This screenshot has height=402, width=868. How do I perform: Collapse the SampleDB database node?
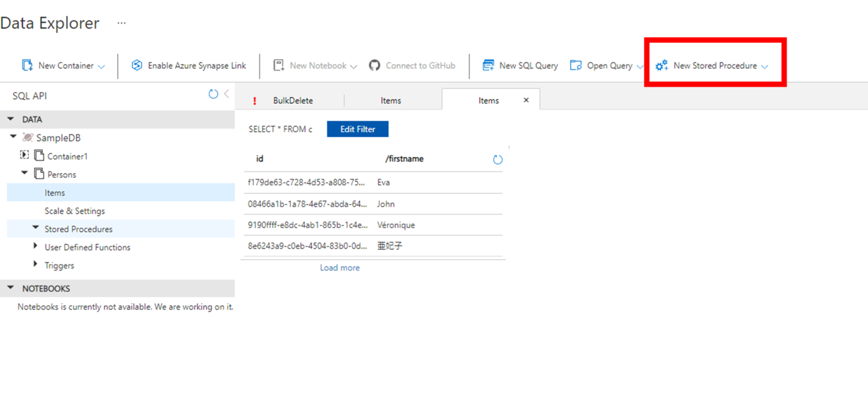coord(14,137)
